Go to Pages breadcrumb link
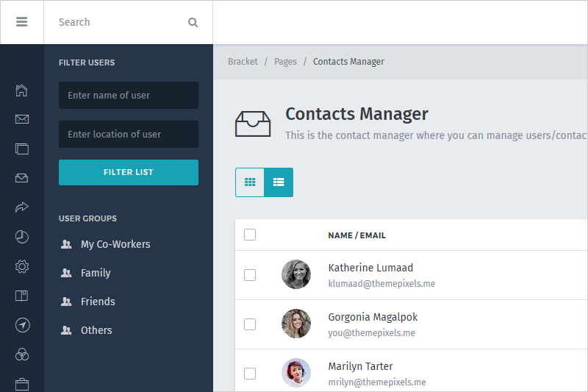Screen dimensions: 588x392 285,62
